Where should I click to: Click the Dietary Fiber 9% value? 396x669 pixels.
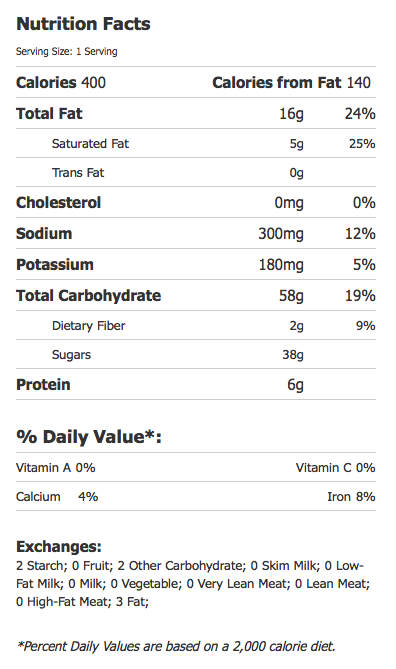(x=366, y=326)
